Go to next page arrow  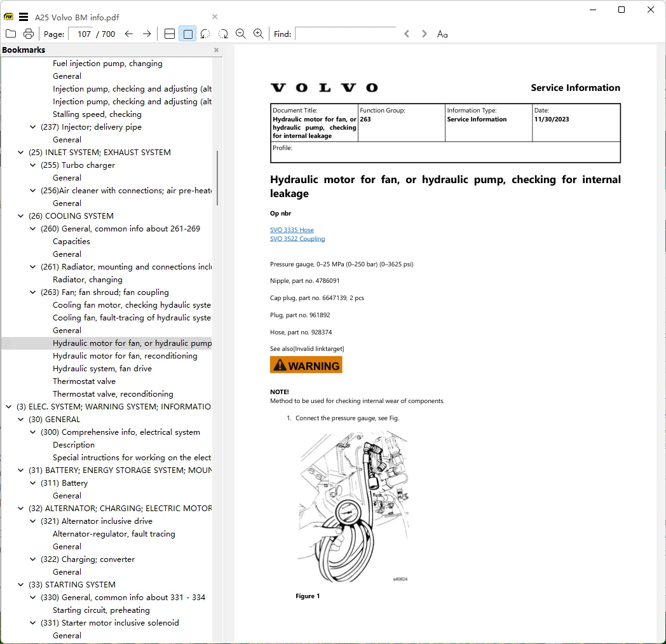pyautogui.click(x=147, y=34)
